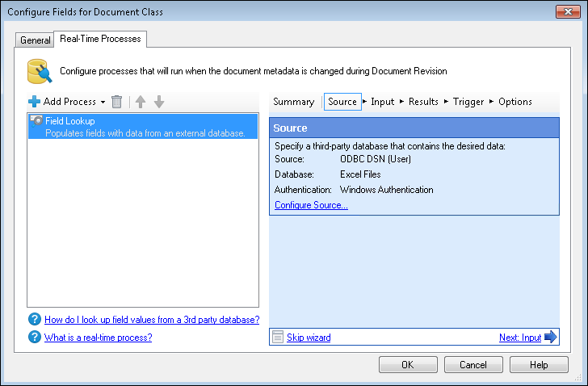This screenshot has width=588, height=386.
Task: Open help on 3rd party database lookup
Action: (152, 320)
